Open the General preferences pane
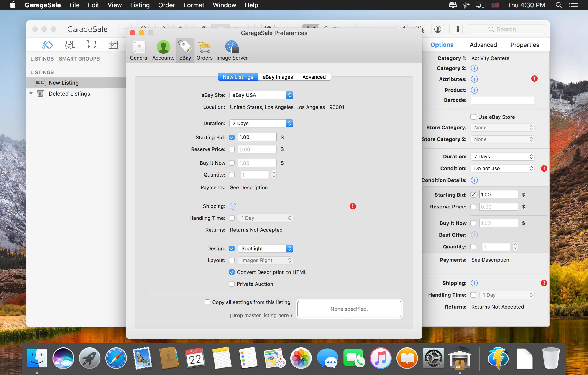The width and height of the screenshot is (588, 375). click(x=139, y=50)
